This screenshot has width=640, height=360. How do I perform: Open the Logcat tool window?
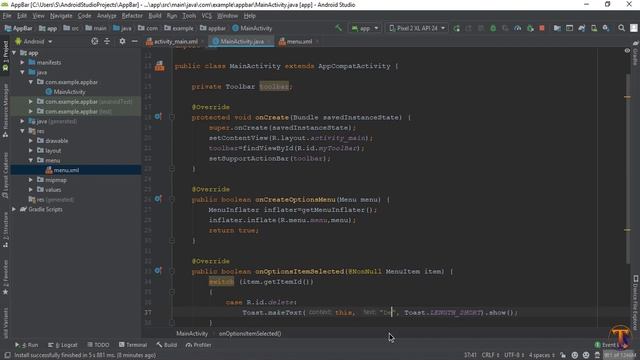63,345
